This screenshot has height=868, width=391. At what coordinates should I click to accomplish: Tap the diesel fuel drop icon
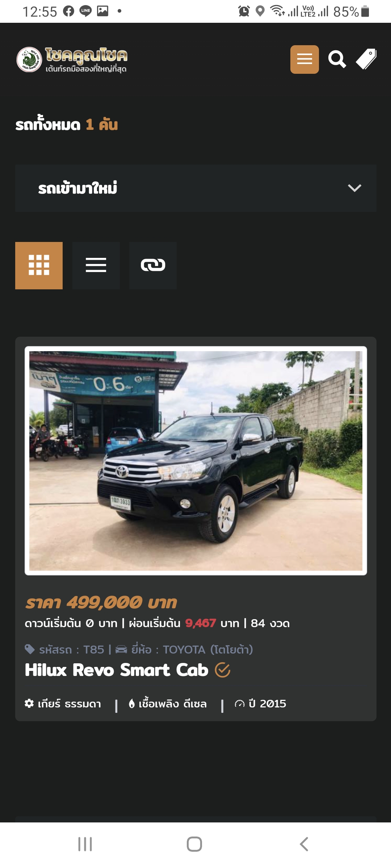tap(132, 703)
